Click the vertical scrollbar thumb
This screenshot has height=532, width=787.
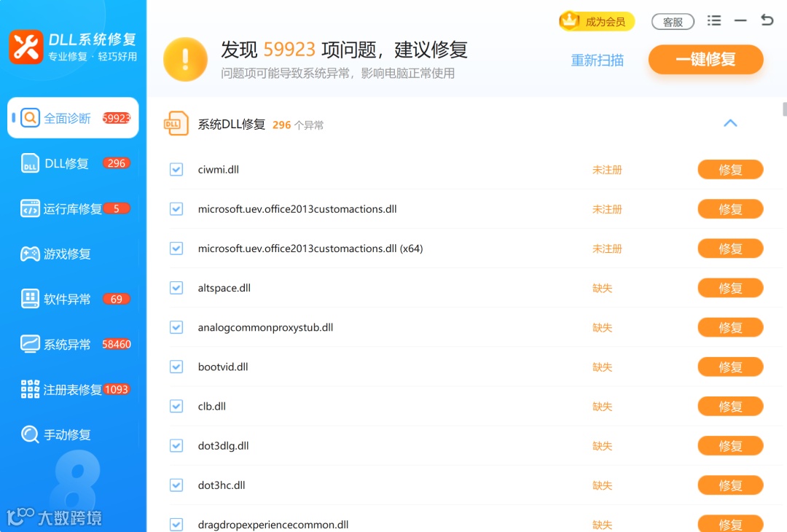pos(785,109)
